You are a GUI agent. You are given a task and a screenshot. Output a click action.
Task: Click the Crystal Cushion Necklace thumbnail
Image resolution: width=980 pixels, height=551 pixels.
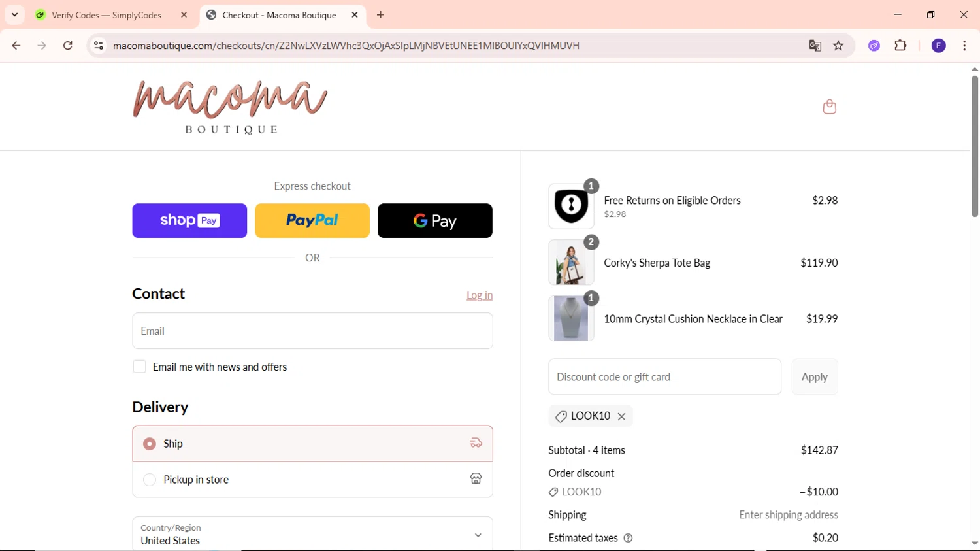click(x=571, y=318)
